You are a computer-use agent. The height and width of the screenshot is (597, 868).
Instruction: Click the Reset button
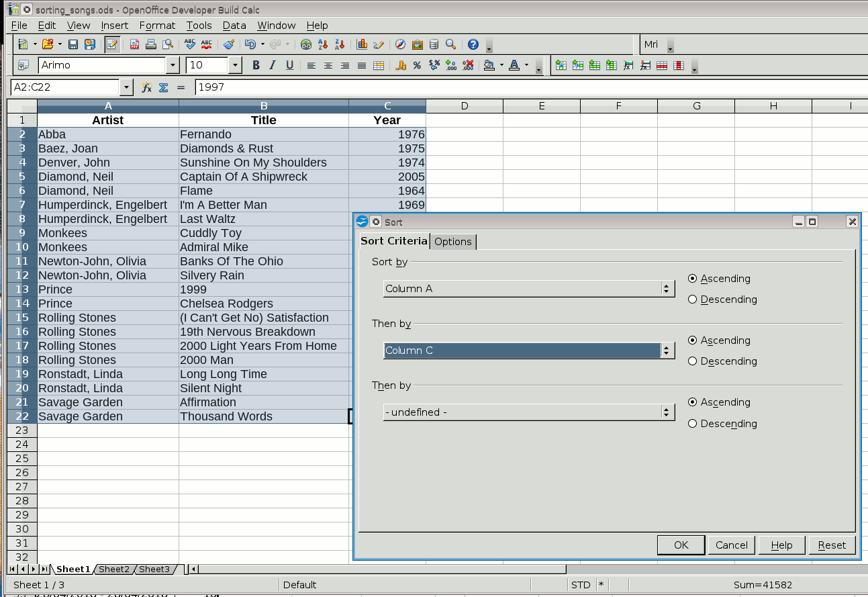[832, 545]
